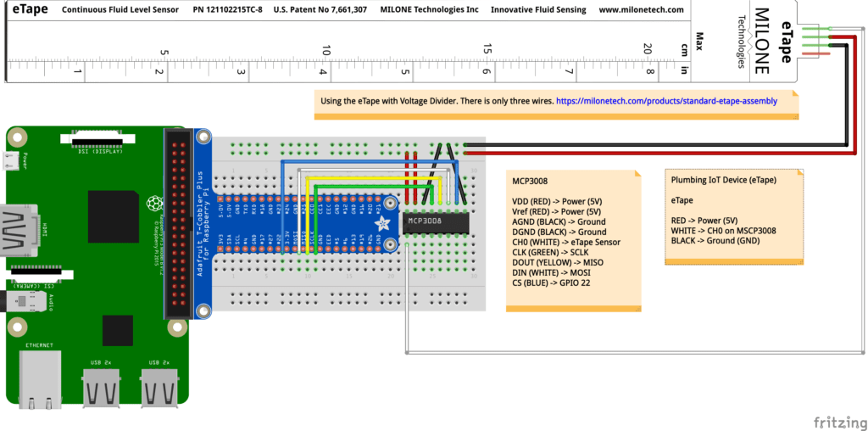
Task: Click the "PN 121102215TC-8" part number text
Action: pyautogui.click(x=228, y=10)
